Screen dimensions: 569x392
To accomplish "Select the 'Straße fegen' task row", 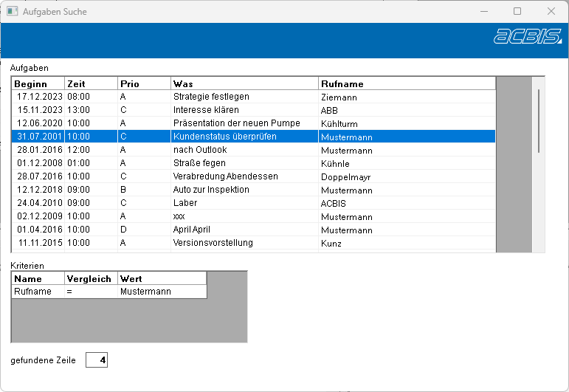I will (x=199, y=163).
